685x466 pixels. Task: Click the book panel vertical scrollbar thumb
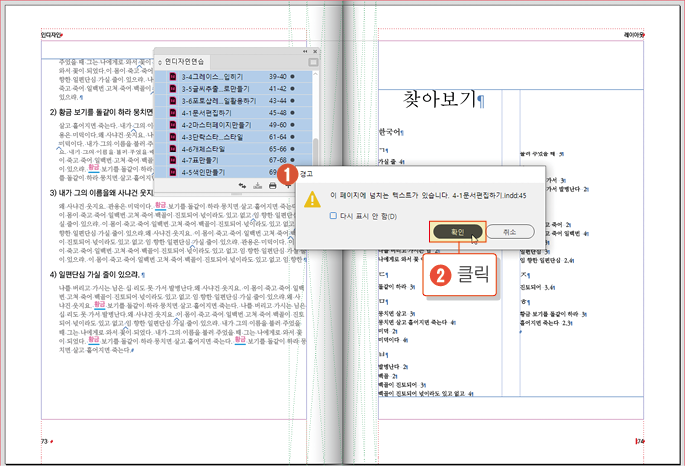[x=315, y=151]
